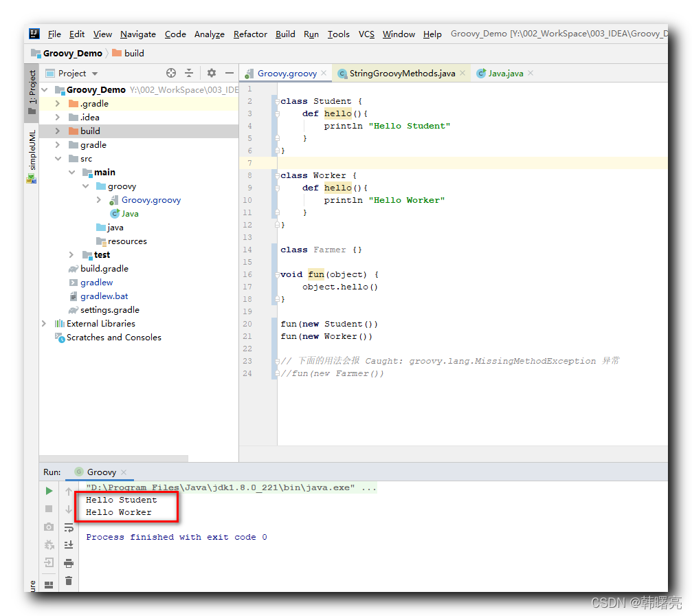This screenshot has height=616, width=692.
Task: Open the Code menu
Action: [x=175, y=34]
